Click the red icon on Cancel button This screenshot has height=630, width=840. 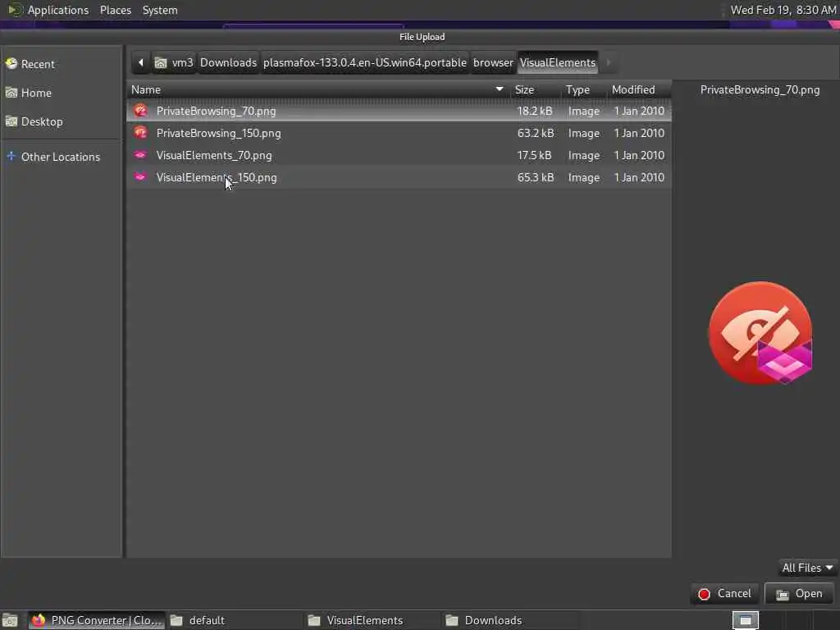tap(704, 594)
